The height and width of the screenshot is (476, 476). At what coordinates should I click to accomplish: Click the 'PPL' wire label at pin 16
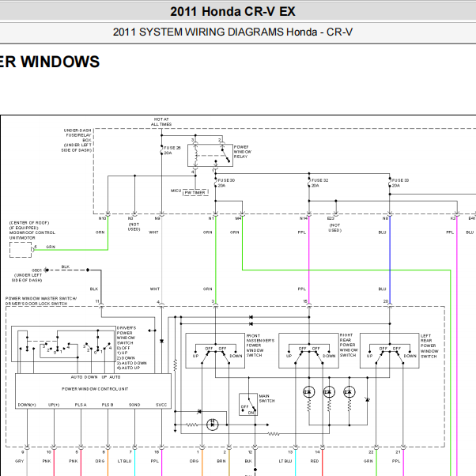pos(154,461)
